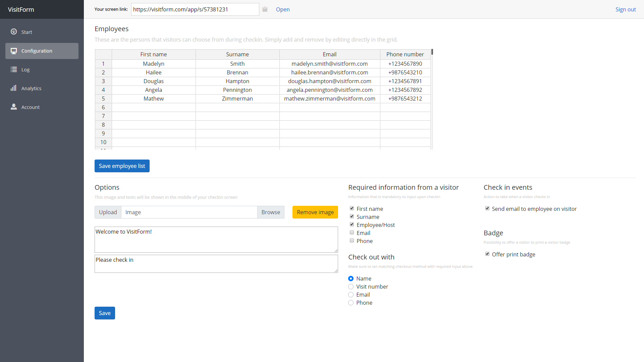This screenshot has width=644, height=362.
Task: Click the screen link URL field
Action: 195,9
